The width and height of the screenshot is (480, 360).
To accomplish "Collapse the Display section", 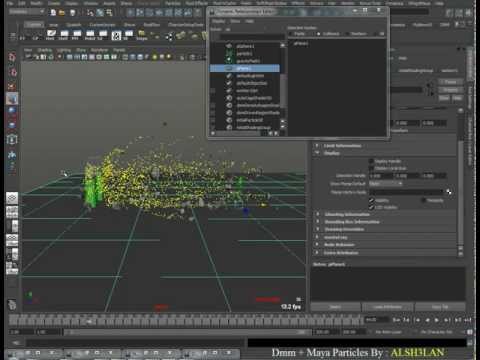I will (x=317, y=153).
